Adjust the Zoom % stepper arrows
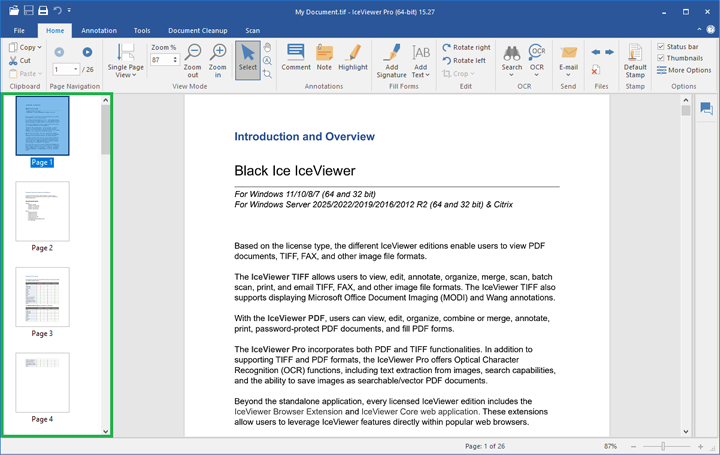This screenshot has height=455, width=720. pyautogui.click(x=175, y=60)
